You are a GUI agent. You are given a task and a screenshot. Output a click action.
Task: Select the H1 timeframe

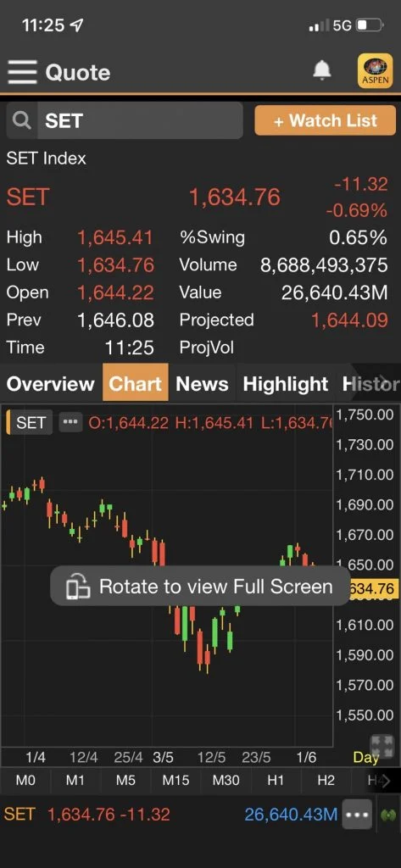pyautogui.click(x=276, y=781)
